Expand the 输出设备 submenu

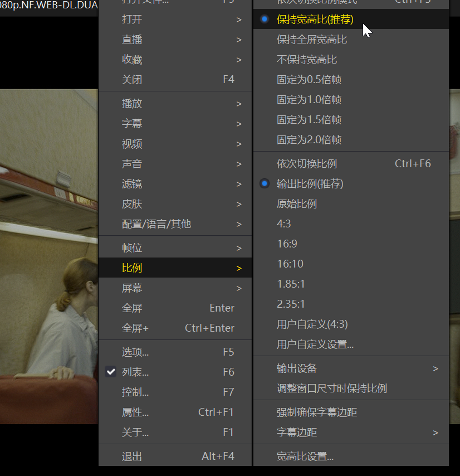coord(351,368)
